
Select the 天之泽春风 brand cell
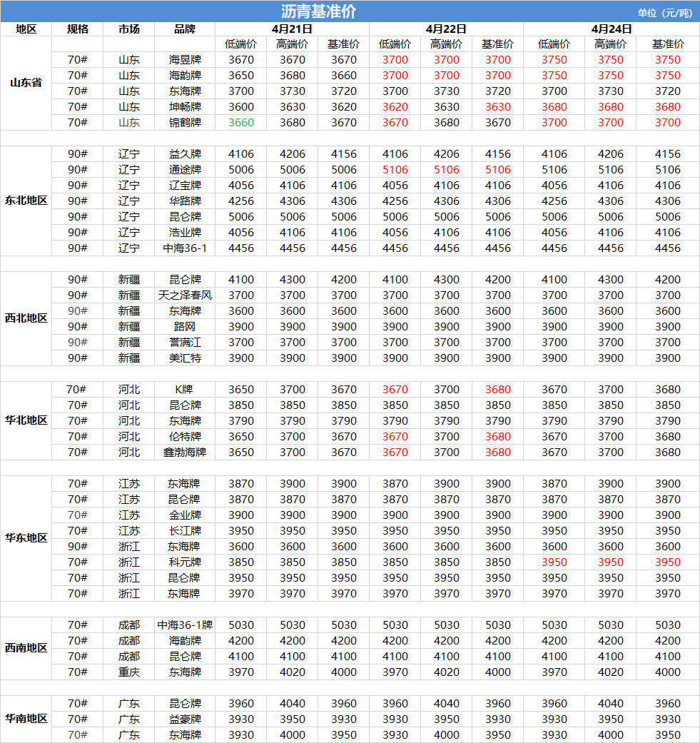tap(185, 295)
